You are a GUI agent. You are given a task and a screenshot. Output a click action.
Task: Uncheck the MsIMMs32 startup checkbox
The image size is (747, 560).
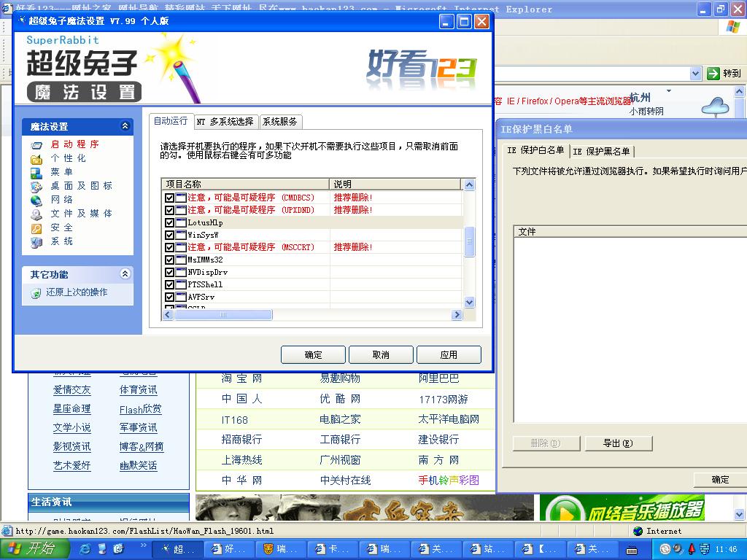(169, 260)
